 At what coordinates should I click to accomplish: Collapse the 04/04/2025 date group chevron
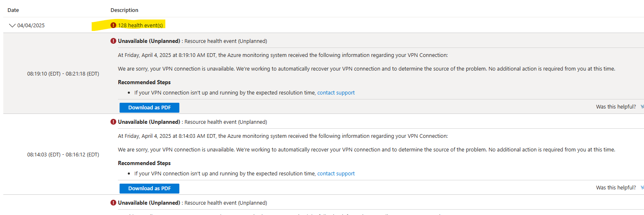click(x=12, y=26)
